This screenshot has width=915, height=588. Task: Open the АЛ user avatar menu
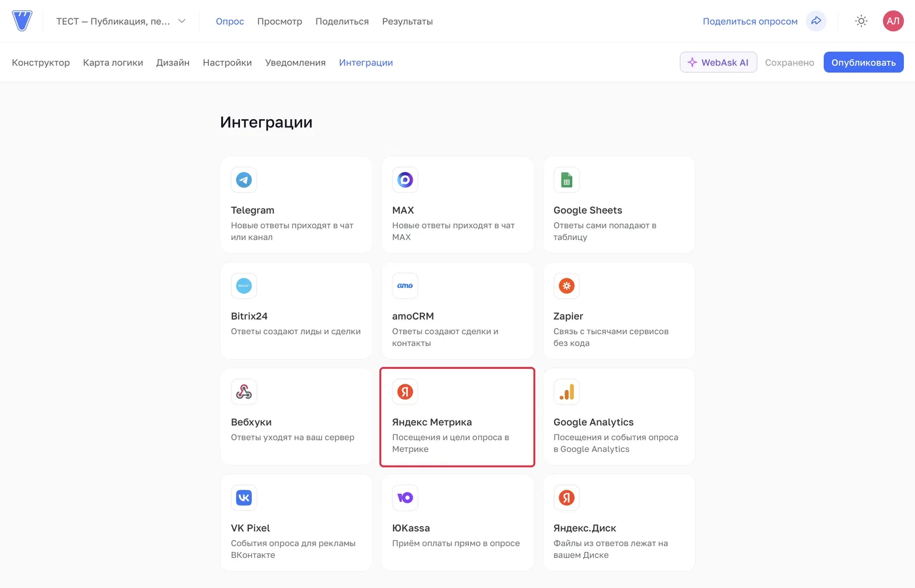(893, 21)
